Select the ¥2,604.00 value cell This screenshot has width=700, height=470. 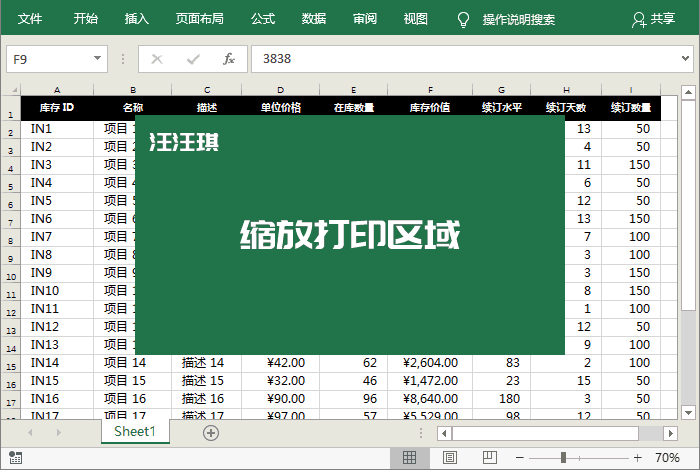(430, 363)
